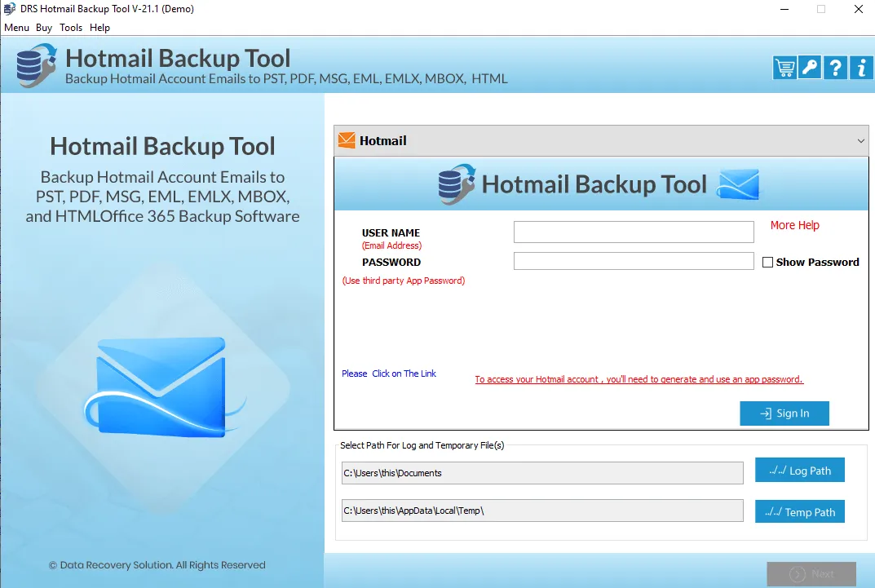Open the Buy menu
Screen dimensions: 875x588
pyautogui.click(x=44, y=28)
